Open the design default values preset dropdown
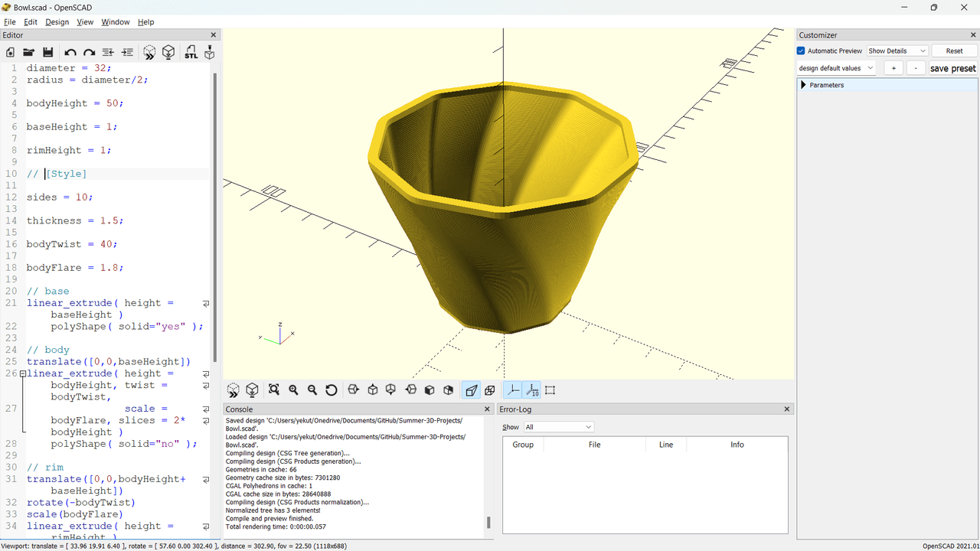980x551 pixels. 836,68
